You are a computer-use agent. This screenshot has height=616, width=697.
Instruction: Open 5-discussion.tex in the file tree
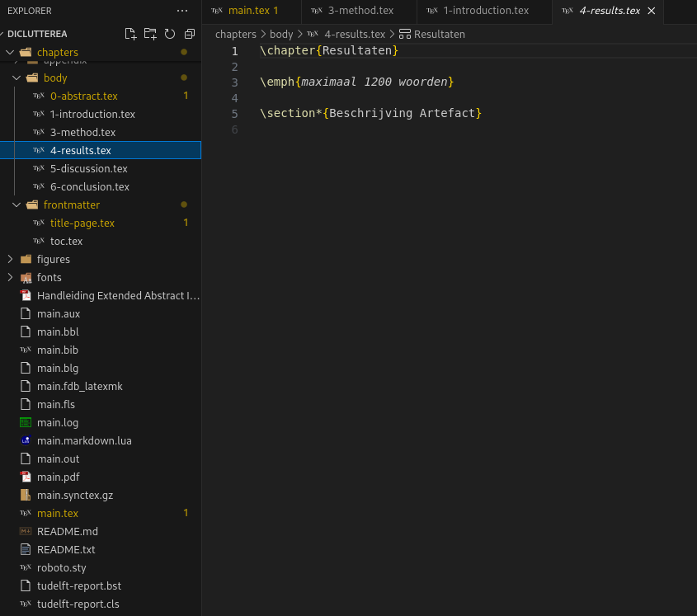coord(88,168)
